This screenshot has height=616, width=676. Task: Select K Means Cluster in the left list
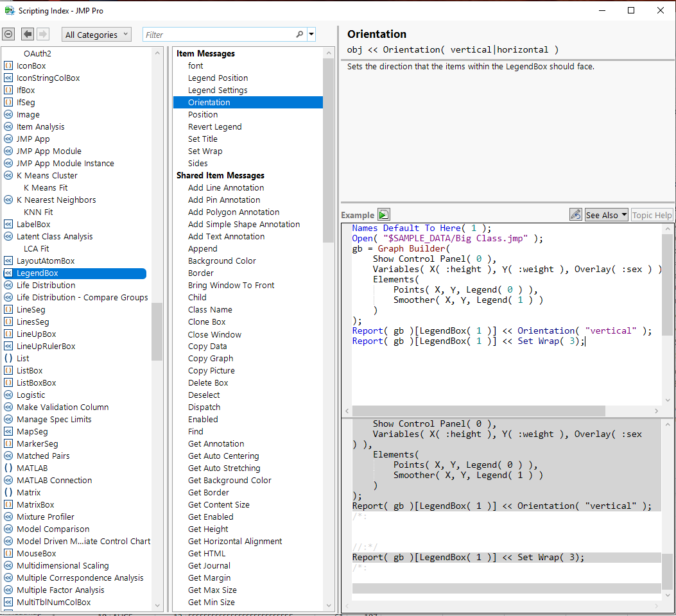coord(47,175)
